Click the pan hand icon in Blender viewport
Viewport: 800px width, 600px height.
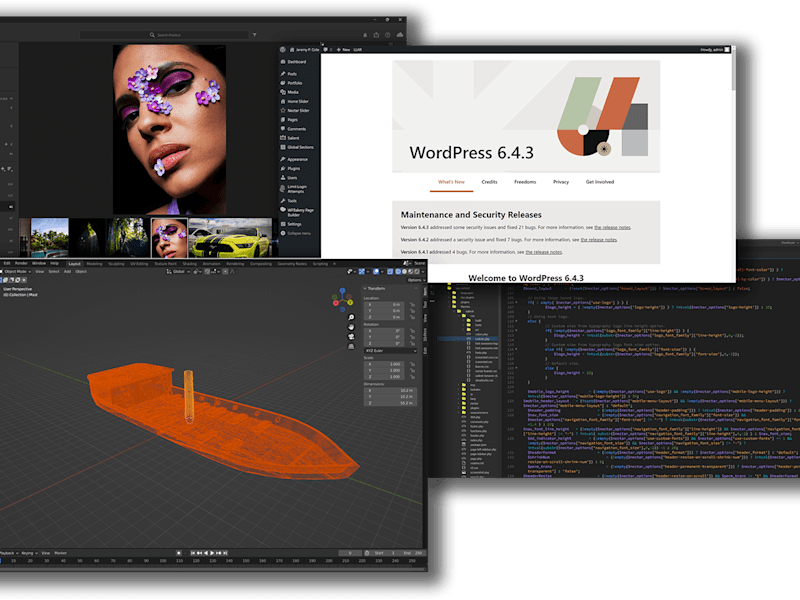click(x=351, y=327)
